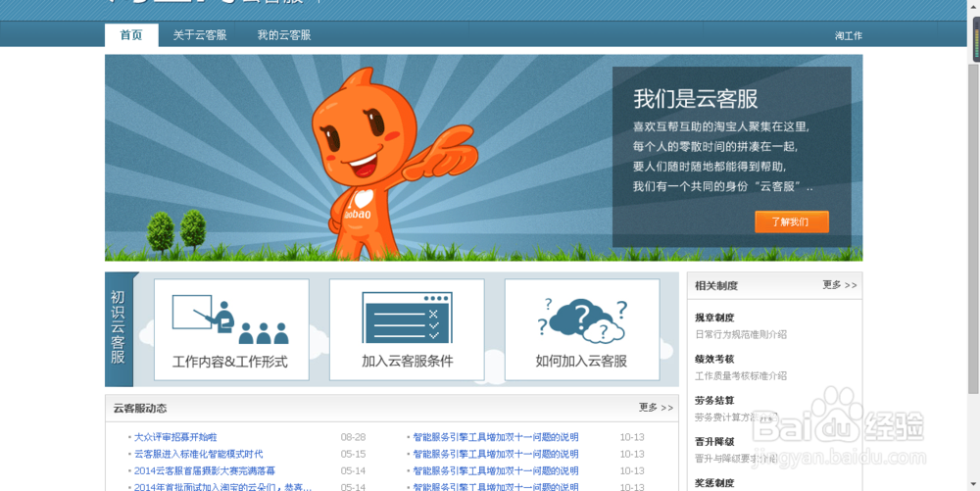The image size is (980, 491).
Task: Click the checklist window icon
Action: point(407,318)
